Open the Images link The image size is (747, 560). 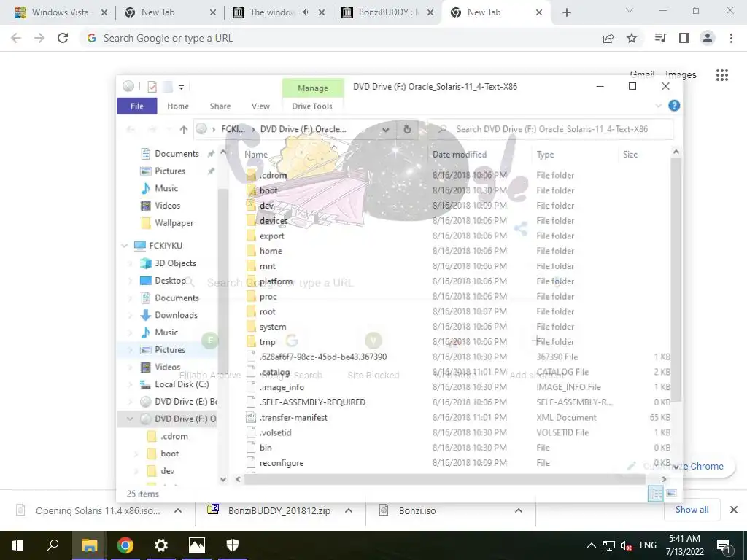pyautogui.click(x=681, y=74)
